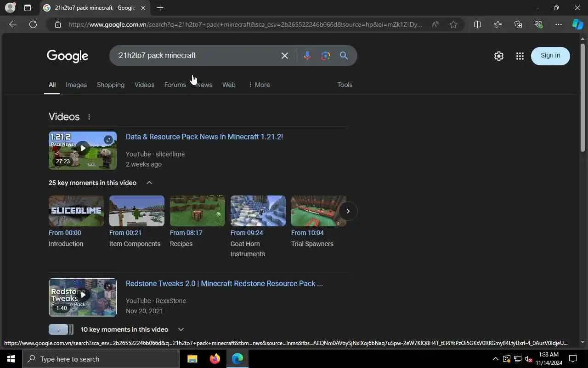
Task: Open File Explorer from the taskbar
Action: [x=192, y=359]
